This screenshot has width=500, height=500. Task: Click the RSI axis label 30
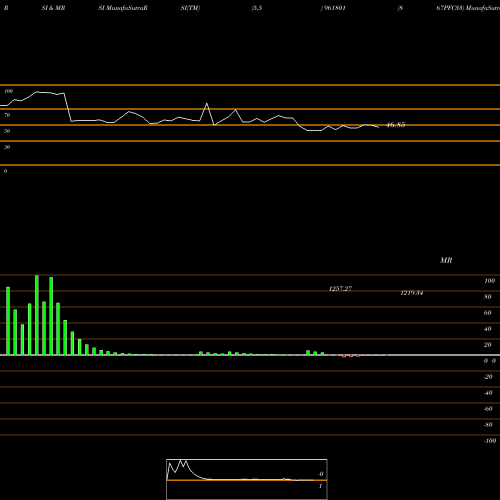tap(7, 147)
